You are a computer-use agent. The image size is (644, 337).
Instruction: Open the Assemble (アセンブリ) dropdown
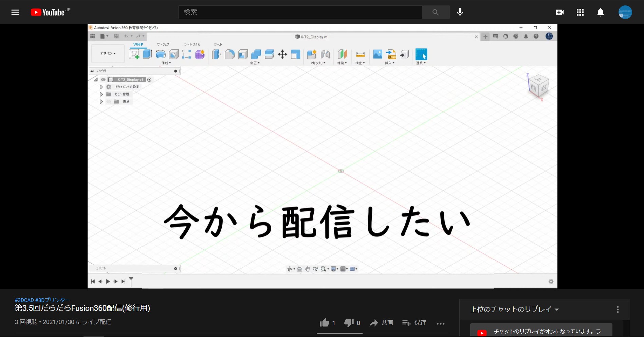pos(318,63)
